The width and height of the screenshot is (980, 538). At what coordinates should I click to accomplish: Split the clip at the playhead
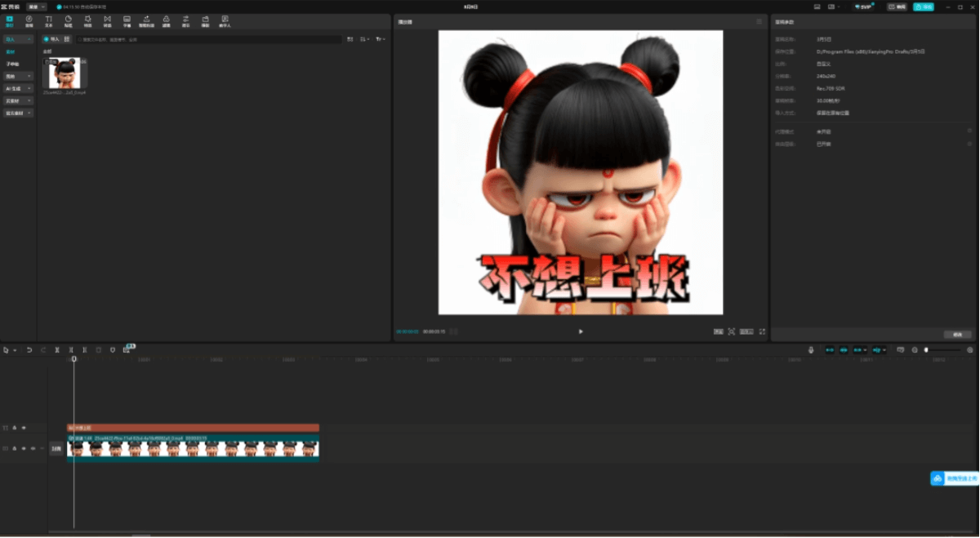pyautogui.click(x=57, y=350)
